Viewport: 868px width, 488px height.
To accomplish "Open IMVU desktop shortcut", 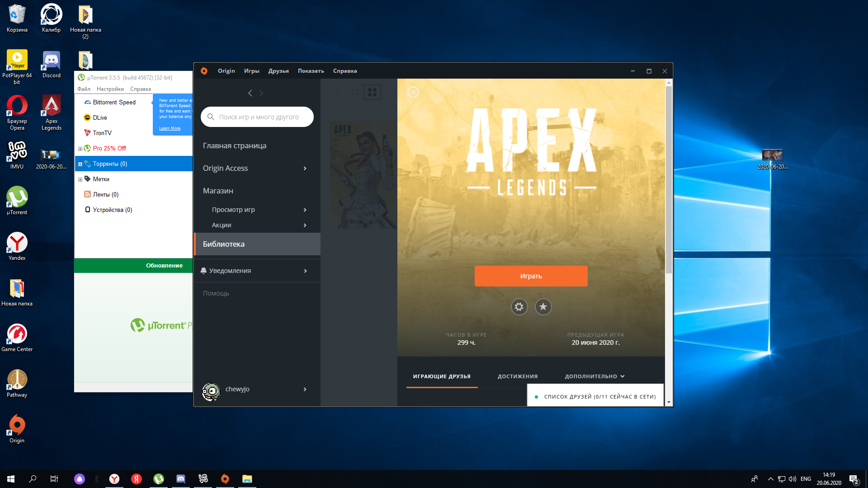I will 17,155.
